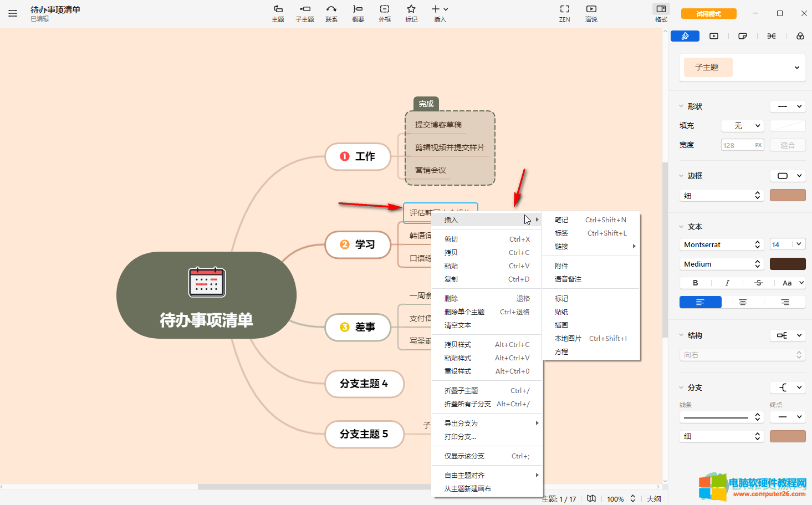Image resolution: width=812 pixels, height=505 pixels.
Task: Click the 概要 summary toolbar icon
Action: (358, 13)
